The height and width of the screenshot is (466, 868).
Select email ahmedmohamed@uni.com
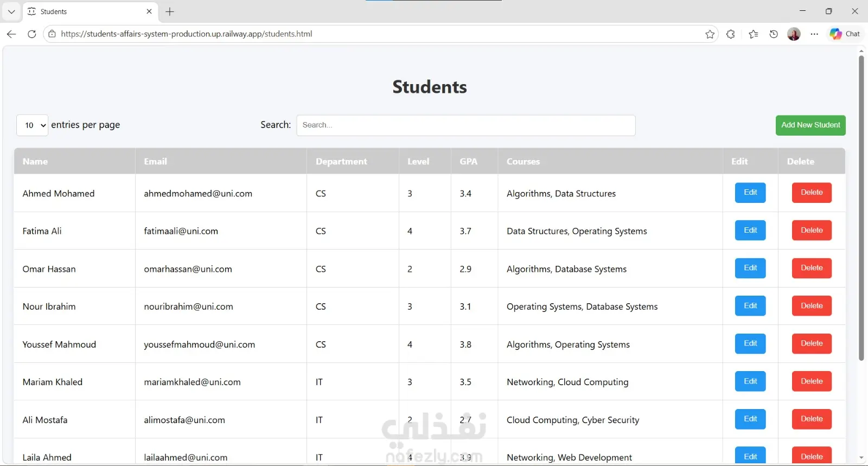coord(198,194)
